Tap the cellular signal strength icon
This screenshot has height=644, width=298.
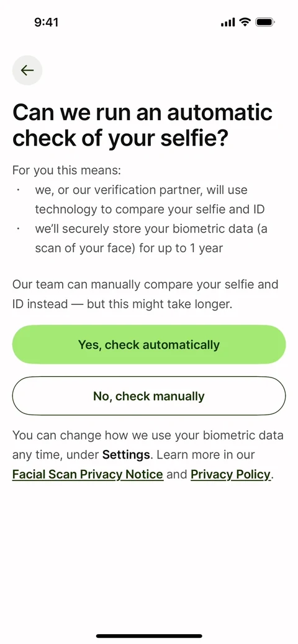coord(228,22)
